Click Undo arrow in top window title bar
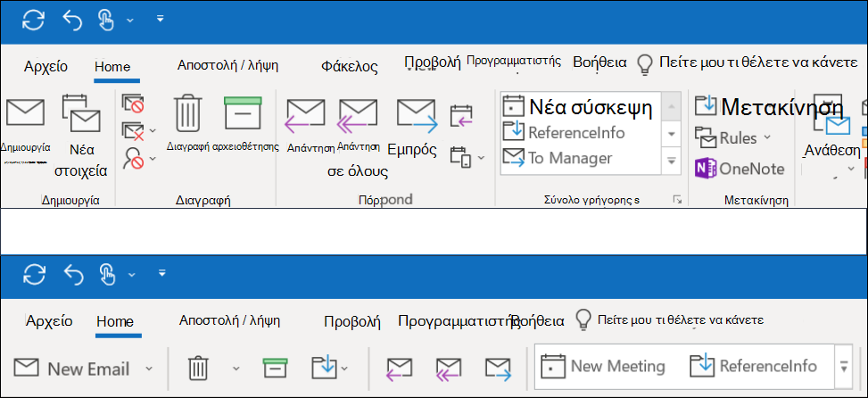This screenshot has width=868, height=398. (x=72, y=21)
